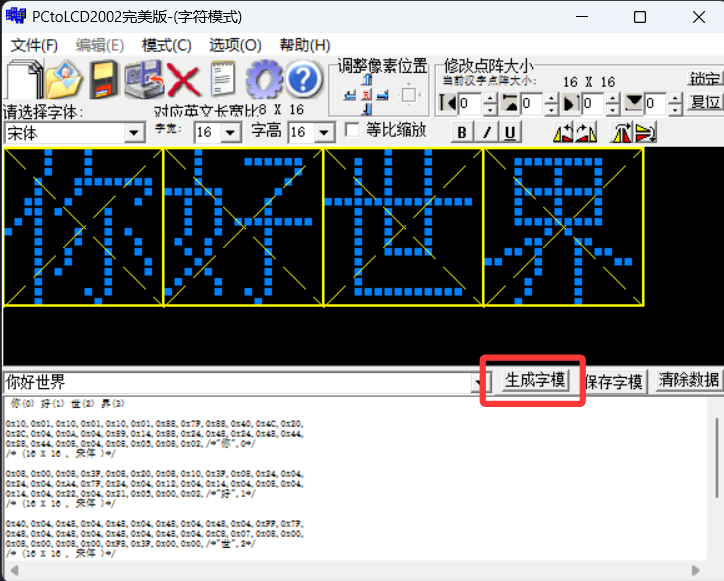Click the top-edge matrix size icon
724x581 pixels.
tap(510, 103)
